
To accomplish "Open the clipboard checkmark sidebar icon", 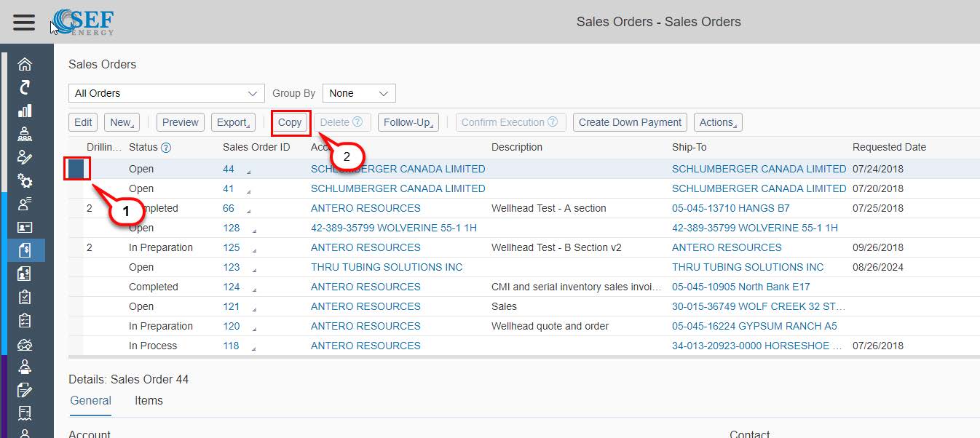I will pyautogui.click(x=25, y=297).
